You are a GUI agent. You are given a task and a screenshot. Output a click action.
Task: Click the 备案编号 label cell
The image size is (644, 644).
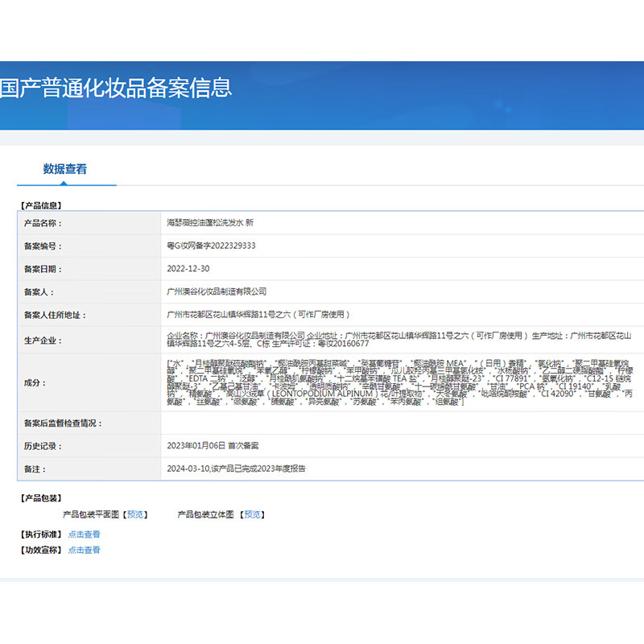[x=90, y=246]
